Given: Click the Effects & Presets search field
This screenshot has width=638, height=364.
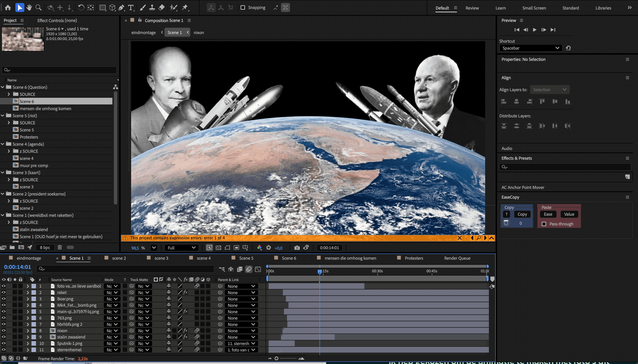Looking at the screenshot, I should click(565, 167).
